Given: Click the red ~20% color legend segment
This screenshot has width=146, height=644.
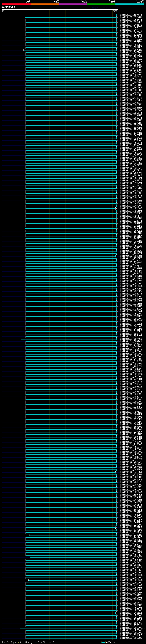Looking at the screenshot, I should pos(16,4).
